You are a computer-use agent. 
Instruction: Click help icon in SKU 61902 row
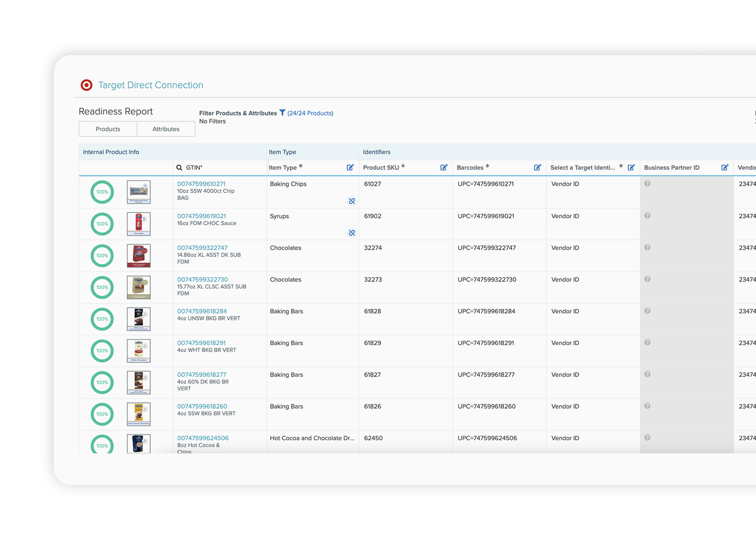tap(647, 215)
